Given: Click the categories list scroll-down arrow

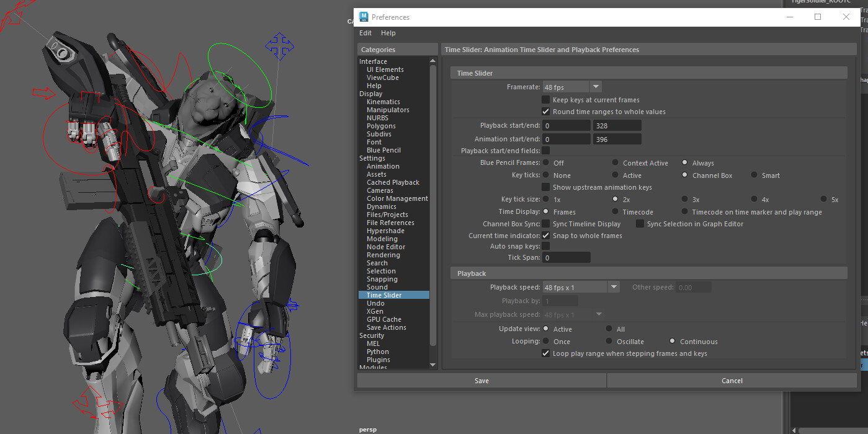Looking at the screenshot, I should click(x=432, y=365).
